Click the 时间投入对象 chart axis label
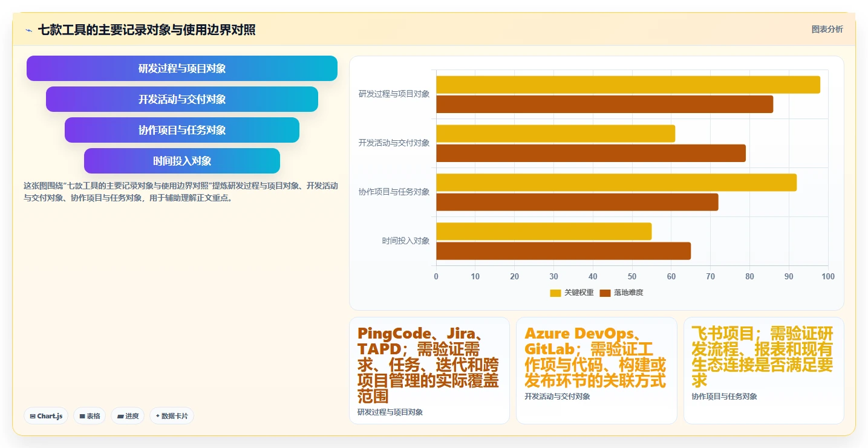This screenshot has width=868, height=448. click(x=406, y=241)
